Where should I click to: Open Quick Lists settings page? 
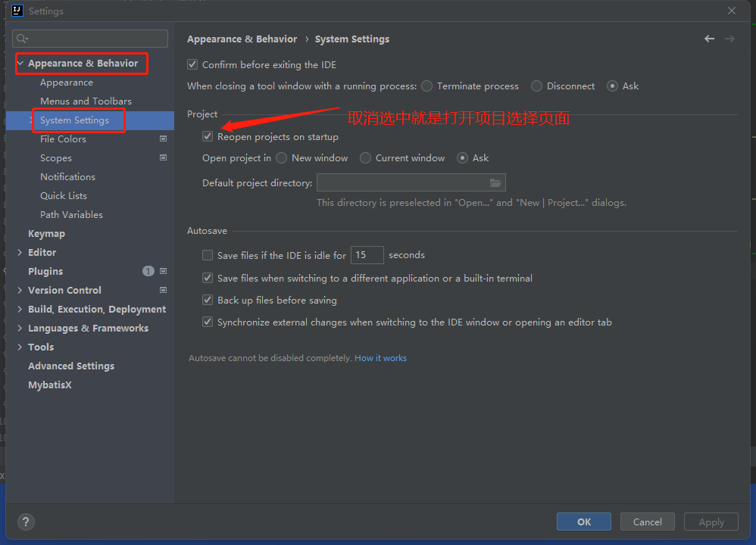[x=64, y=195]
